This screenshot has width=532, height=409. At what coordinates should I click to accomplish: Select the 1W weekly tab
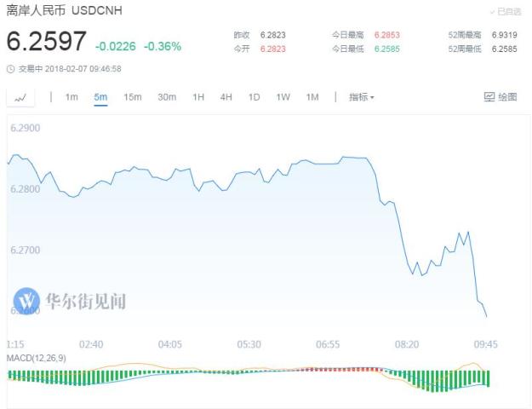[283, 97]
